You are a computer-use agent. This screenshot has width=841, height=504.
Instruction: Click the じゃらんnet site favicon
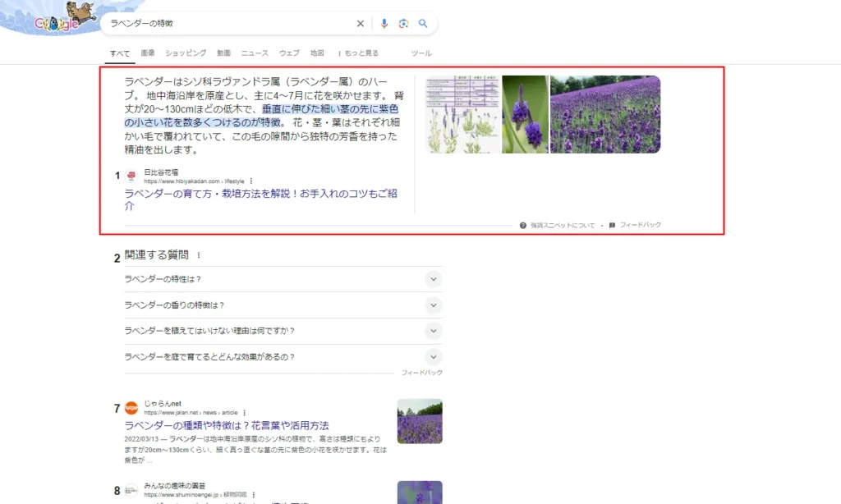point(131,408)
